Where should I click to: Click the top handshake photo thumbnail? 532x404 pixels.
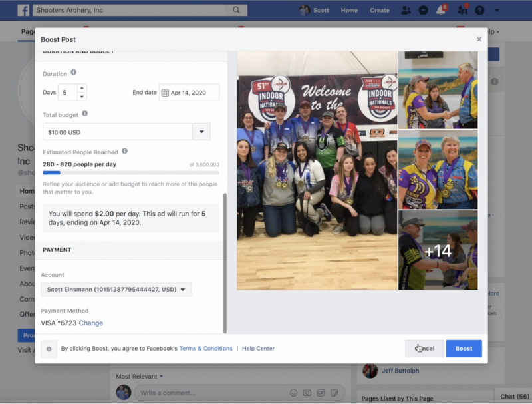[x=438, y=90]
